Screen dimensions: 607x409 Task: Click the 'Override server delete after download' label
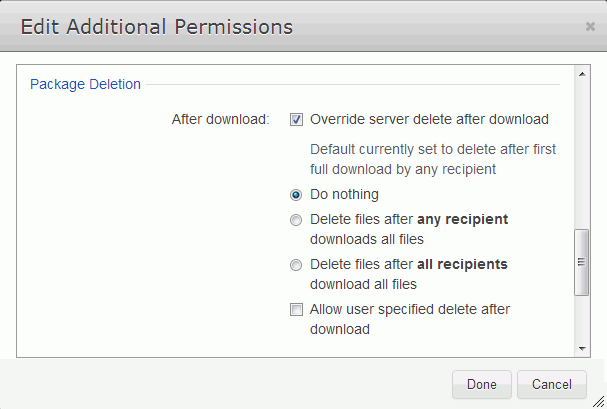429,119
